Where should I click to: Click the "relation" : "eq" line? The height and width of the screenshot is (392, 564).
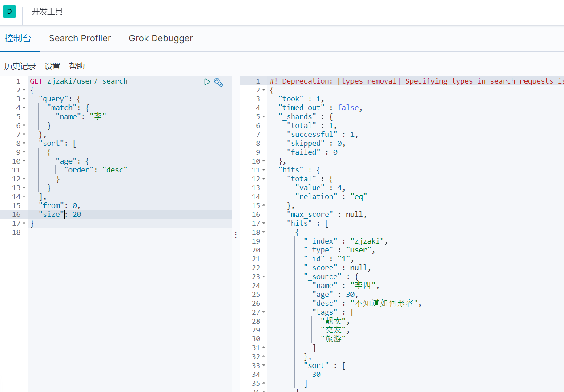click(331, 197)
